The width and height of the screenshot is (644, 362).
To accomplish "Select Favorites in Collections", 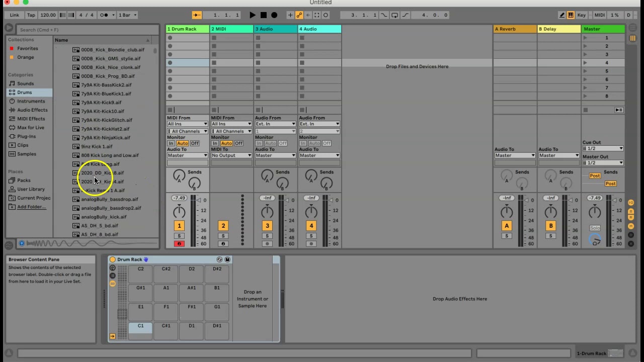I will point(27,49).
